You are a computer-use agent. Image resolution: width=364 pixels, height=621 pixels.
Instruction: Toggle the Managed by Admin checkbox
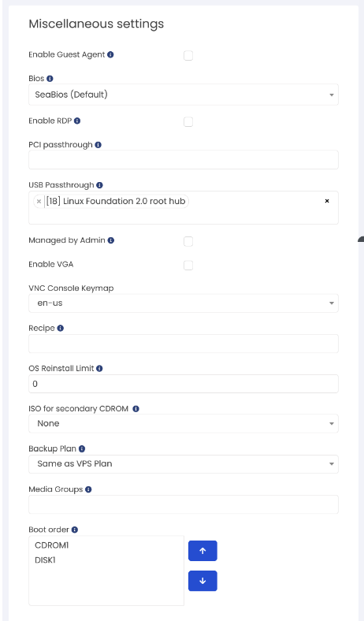(188, 241)
